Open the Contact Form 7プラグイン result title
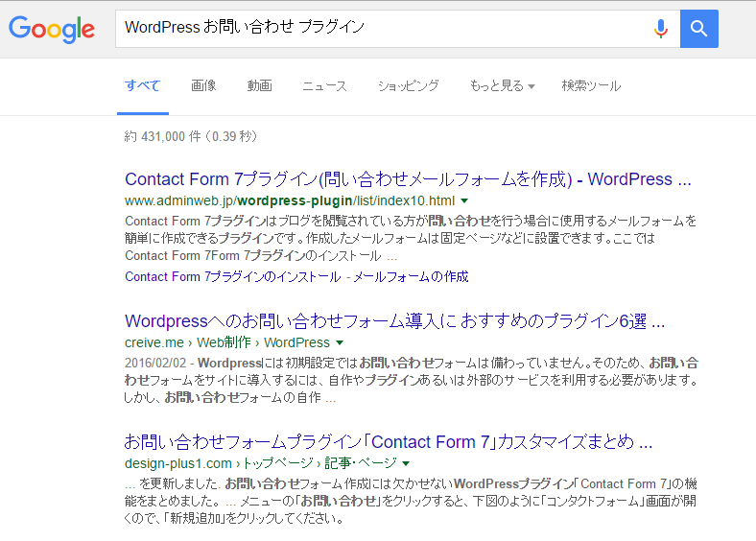Screen dimensions: 756x541 (408, 179)
